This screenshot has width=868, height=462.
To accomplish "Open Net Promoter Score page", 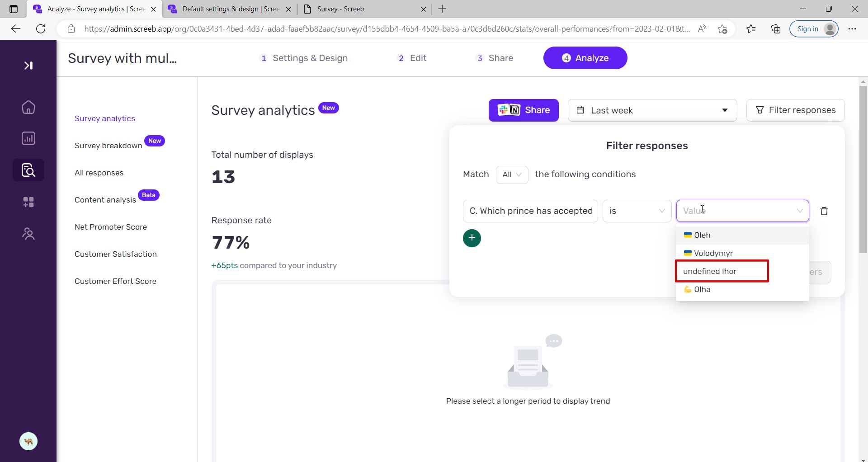I will click(111, 227).
